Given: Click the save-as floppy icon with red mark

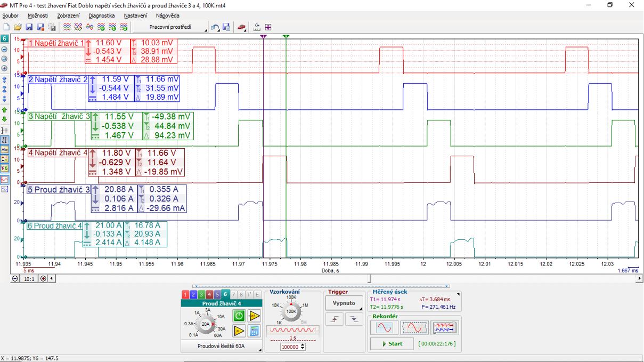Looking at the screenshot, I should (x=40, y=27).
